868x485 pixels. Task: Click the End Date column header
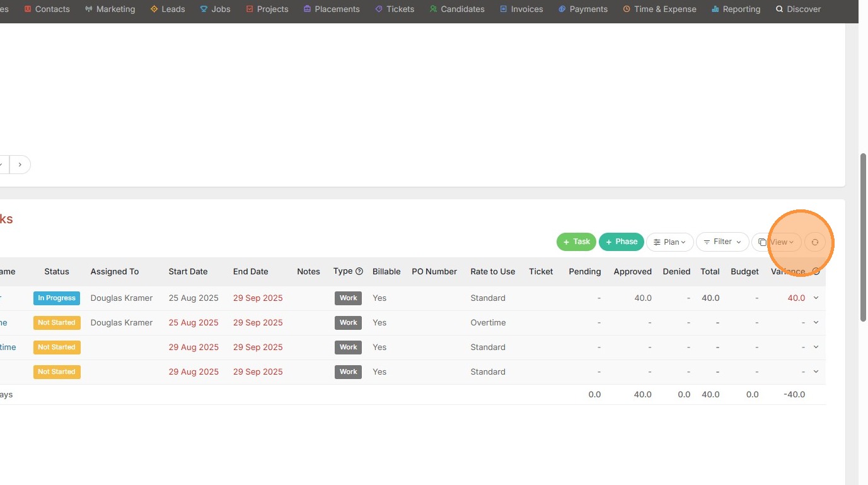(x=251, y=272)
